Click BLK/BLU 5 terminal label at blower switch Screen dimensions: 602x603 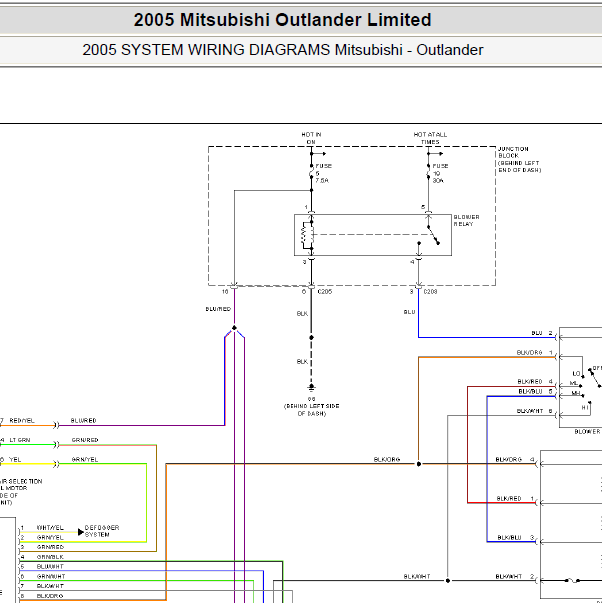(x=535, y=391)
